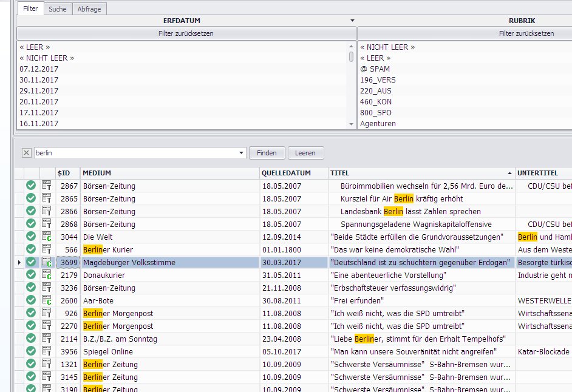Switch to the Abfrage tab

tap(89, 9)
